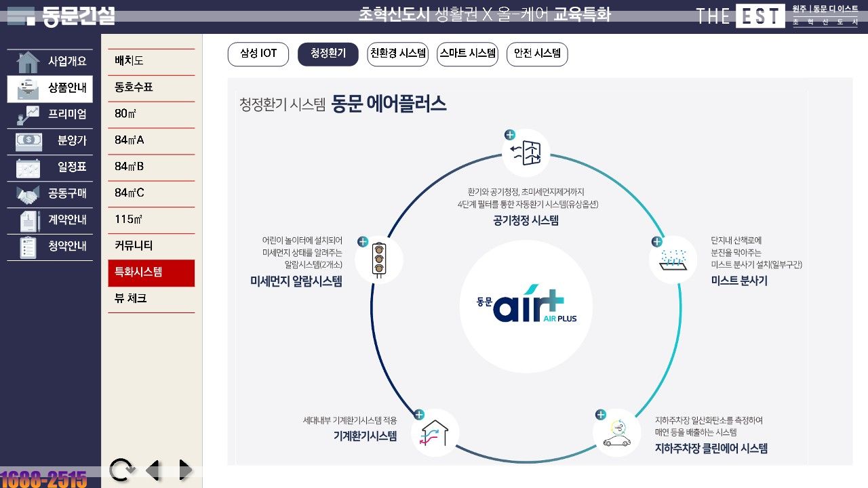Screen dimensions: 868x488
Task: Click the refresh circular arrow icon
Action: pos(121,470)
